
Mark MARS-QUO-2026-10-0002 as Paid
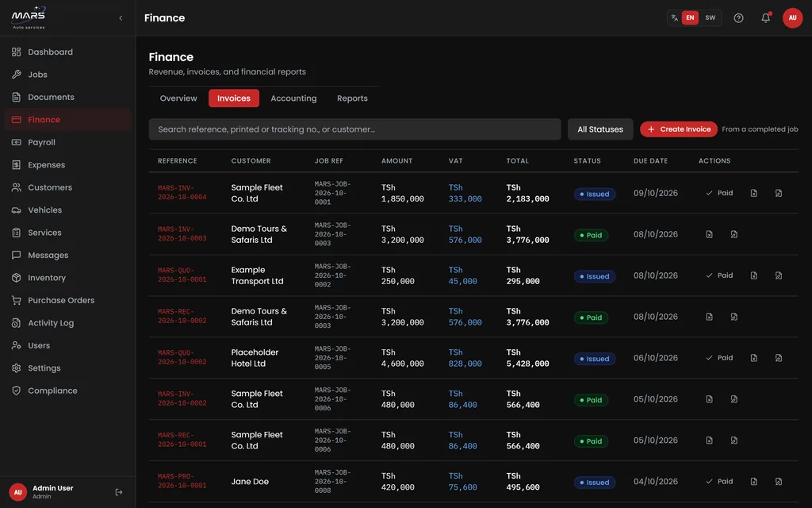[719, 358]
